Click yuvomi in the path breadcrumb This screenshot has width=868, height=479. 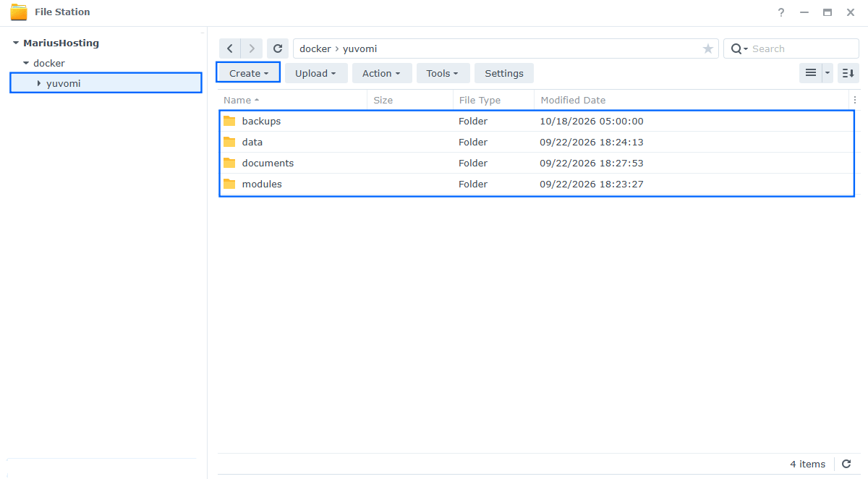359,48
